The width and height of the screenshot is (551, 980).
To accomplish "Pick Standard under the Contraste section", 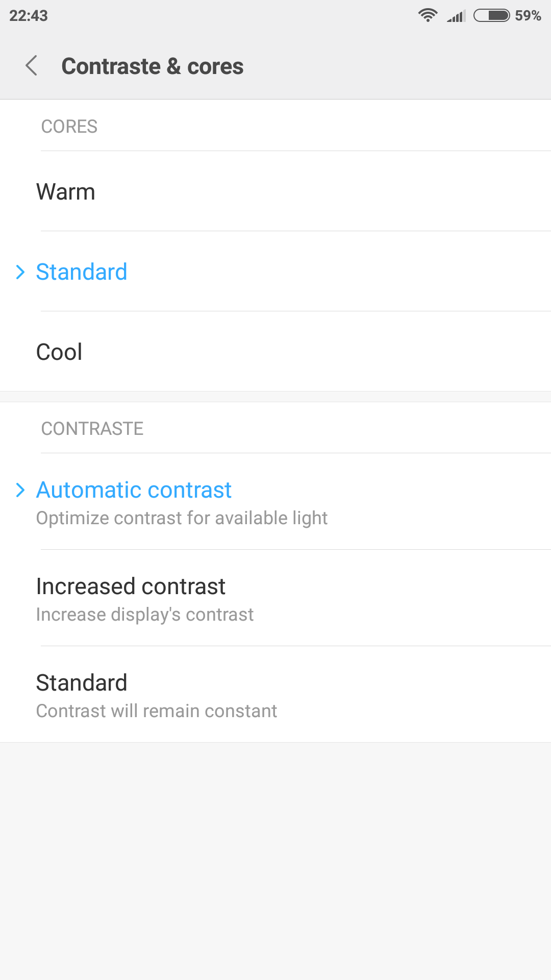I will pyautogui.click(x=275, y=695).
